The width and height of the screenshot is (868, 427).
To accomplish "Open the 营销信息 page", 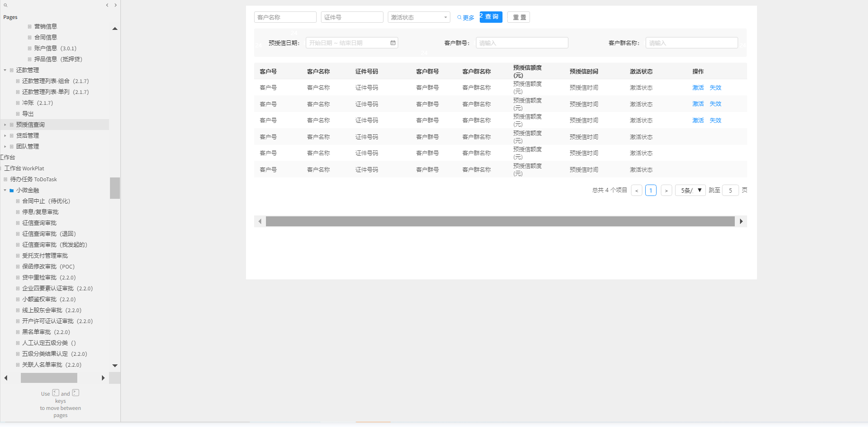I will coord(46,27).
